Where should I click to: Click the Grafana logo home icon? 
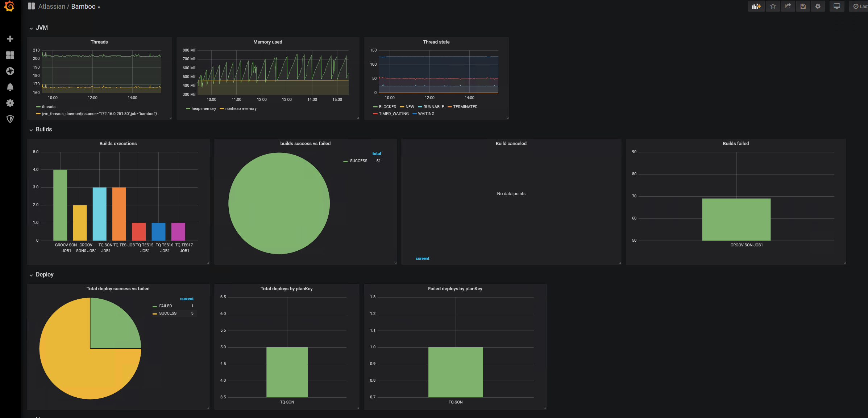[9, 6]
